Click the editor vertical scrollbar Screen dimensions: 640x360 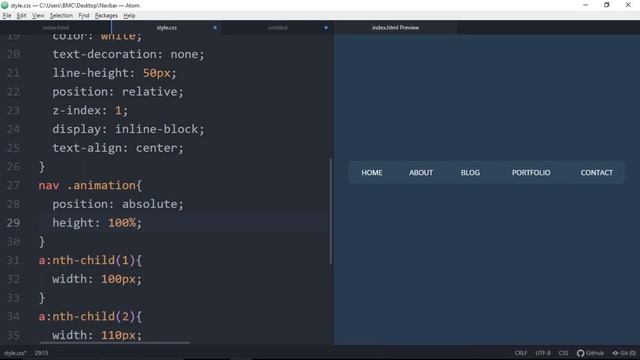click(x=330, y=211)
